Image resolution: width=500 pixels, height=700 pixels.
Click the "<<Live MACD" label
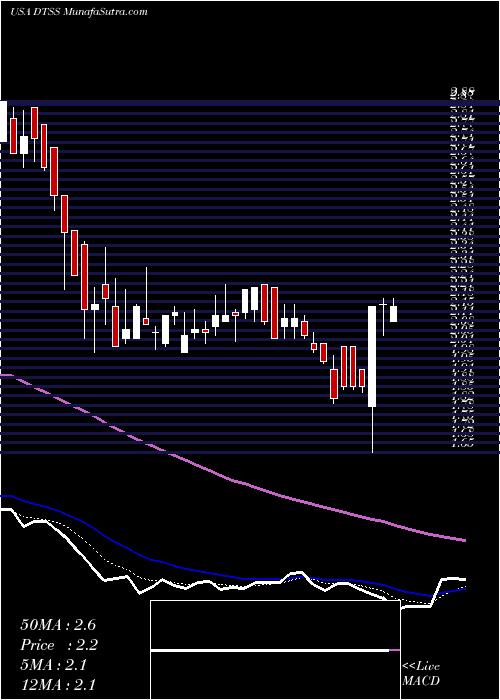(x=421, y=674)
